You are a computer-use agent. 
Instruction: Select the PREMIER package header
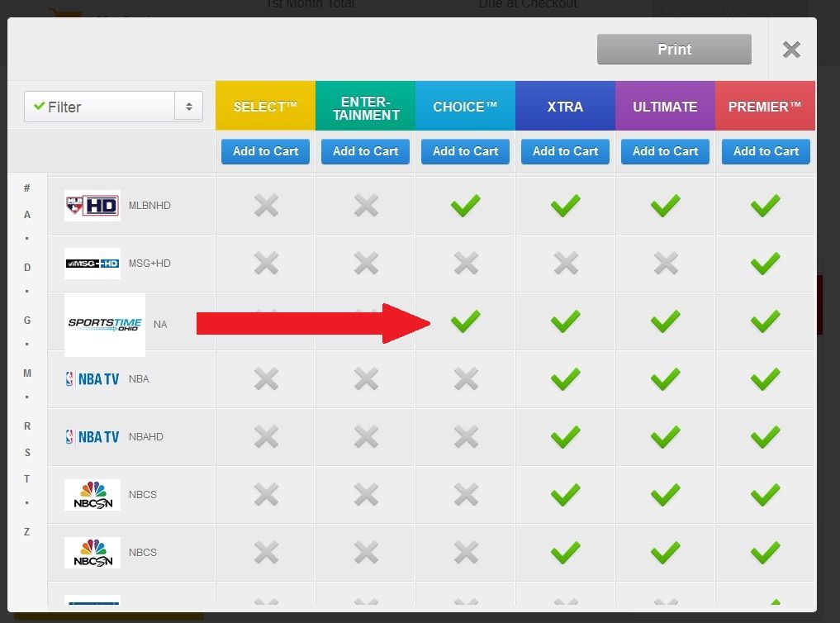765,106
